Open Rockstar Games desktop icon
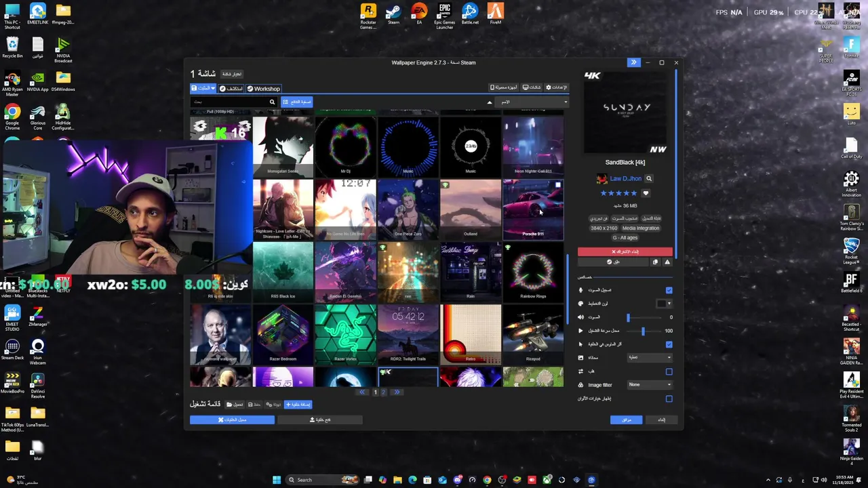Image resolution: width=868 pixels, height=488 pixels. coord(368,16)
